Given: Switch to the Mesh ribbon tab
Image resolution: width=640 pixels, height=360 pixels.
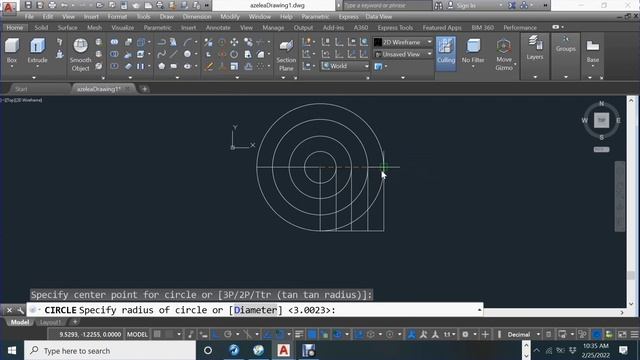Looking at the screenshot, I should [x=94, y=27].
